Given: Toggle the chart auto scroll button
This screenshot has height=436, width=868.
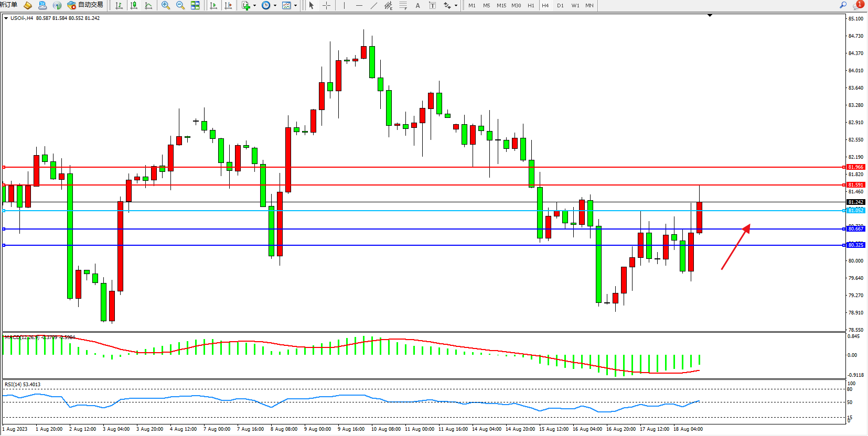Looking at the screenshot, I should click(213, 5).
